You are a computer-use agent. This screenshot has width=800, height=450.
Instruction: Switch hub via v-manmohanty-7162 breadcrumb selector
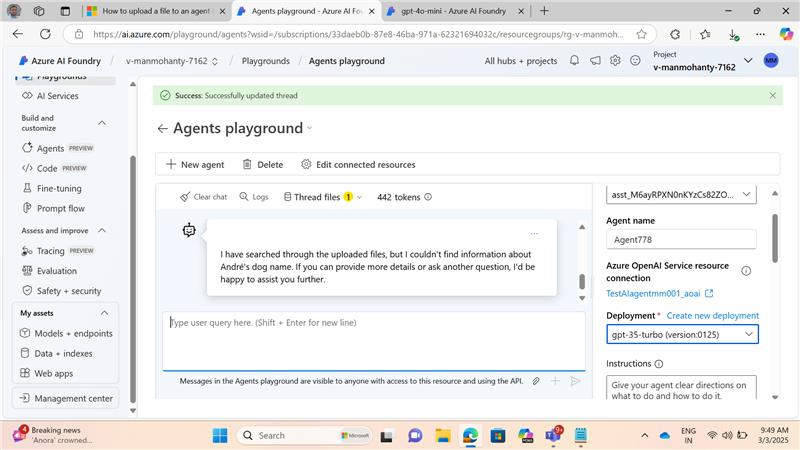(x=172, y=61)
